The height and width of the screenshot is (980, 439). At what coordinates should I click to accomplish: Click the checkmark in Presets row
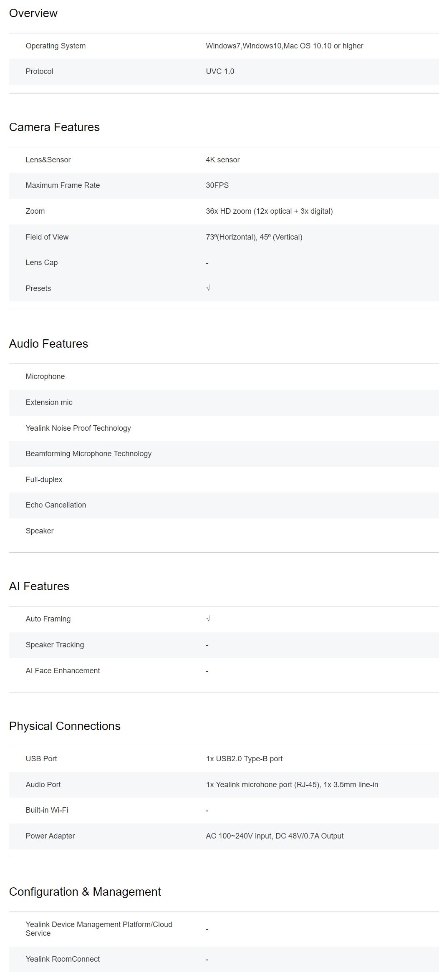[208, 288]
